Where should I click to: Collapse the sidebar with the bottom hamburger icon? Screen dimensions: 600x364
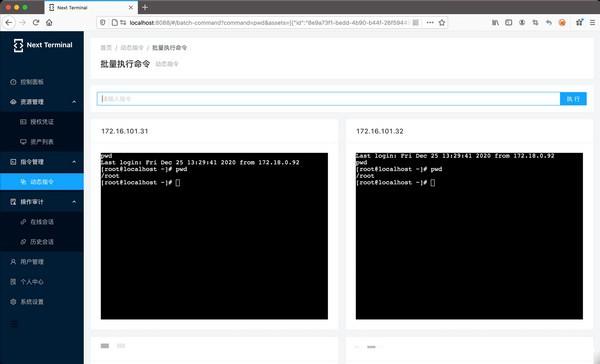pos(13,325)
